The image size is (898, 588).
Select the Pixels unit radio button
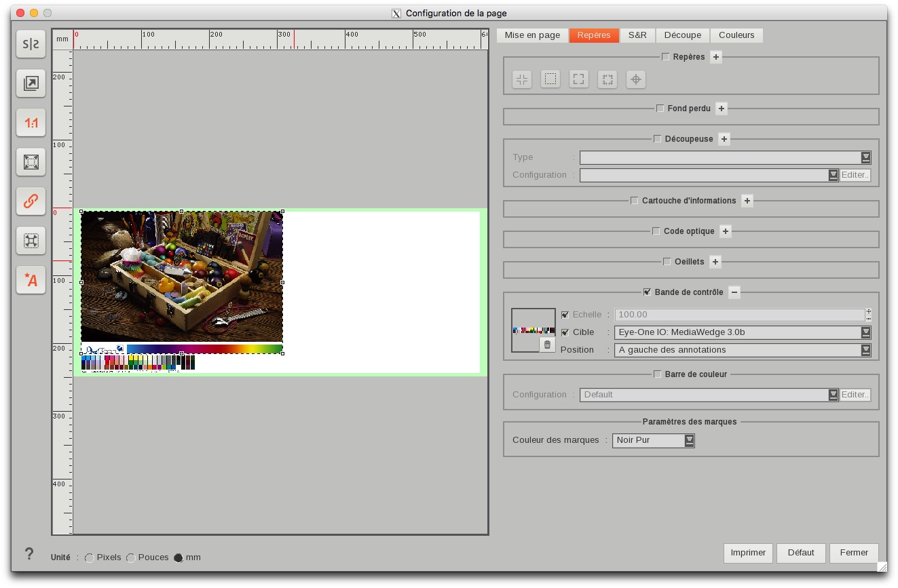90,557
